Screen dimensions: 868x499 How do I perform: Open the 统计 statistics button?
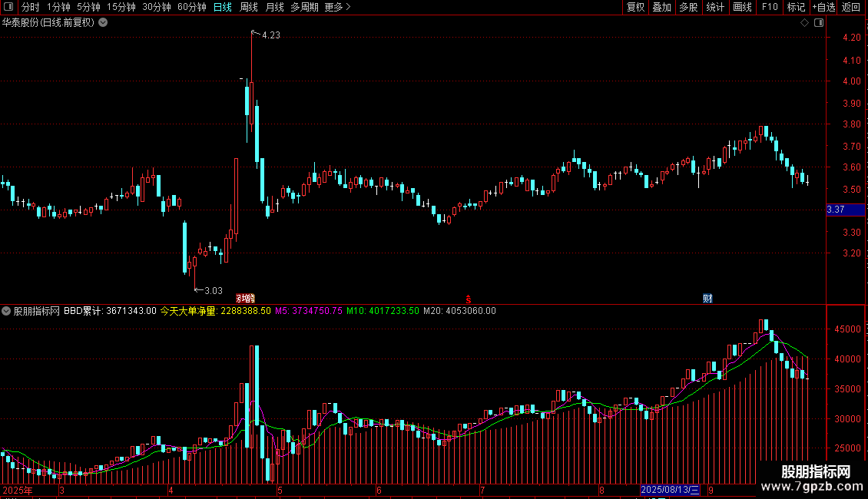point(715,7)
